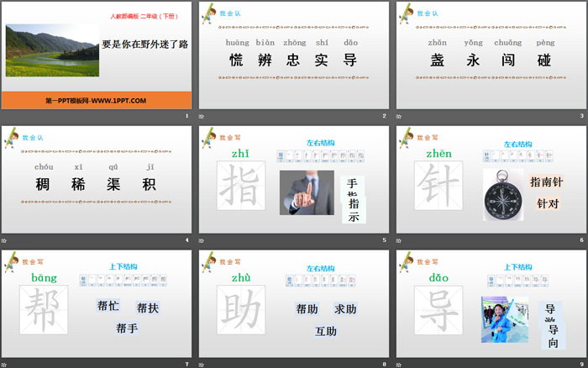Select slide 7 thumbnail showing character 帮
588x368 pixels.
(x=97, y=304)
